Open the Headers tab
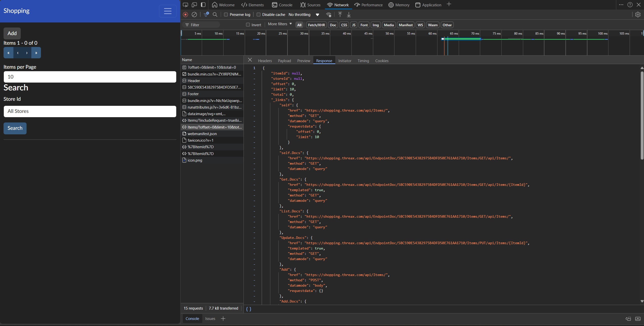 pyautogui.click(x=265, y=61)
